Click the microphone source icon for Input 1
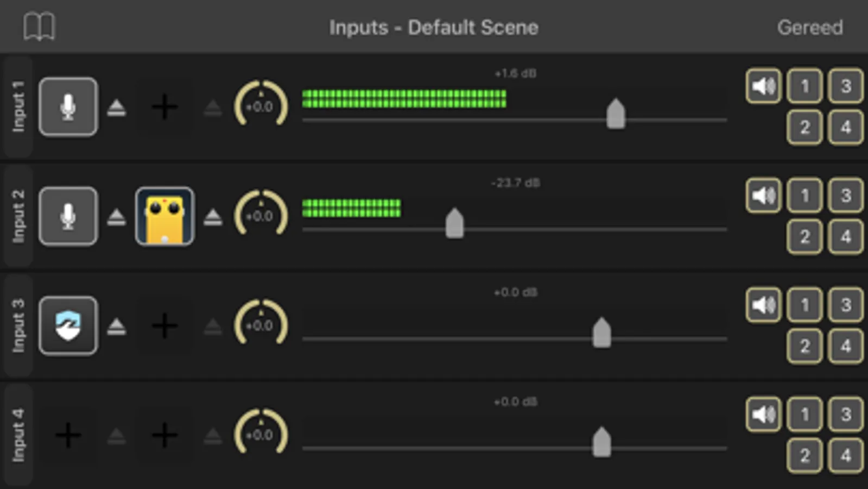 click(x=68, y=107)
